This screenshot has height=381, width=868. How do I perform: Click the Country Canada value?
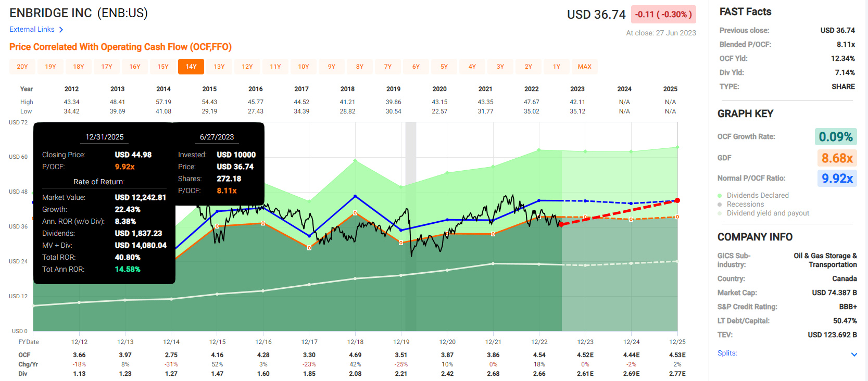[x=845, y=278]
